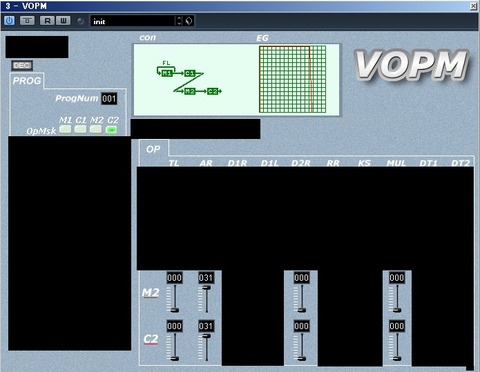Click the C2 row D2R value 000
Screen dimensions: 480x372
301,326
